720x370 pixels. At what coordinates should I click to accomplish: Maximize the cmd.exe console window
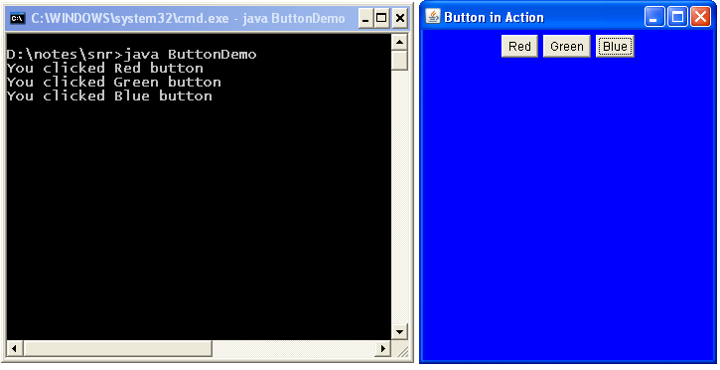pos(382,18)
